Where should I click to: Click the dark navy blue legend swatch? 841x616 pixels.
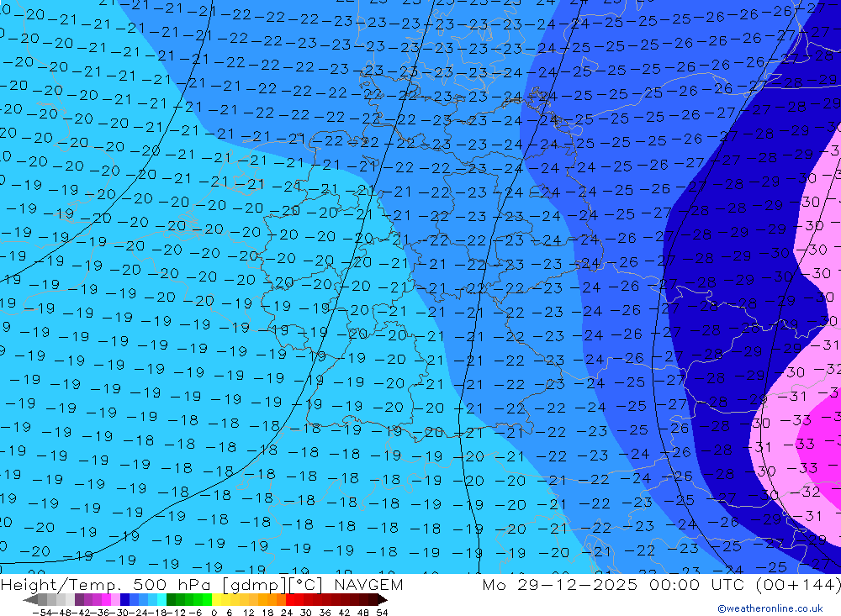pyautogui.click(x=124, y=599)
